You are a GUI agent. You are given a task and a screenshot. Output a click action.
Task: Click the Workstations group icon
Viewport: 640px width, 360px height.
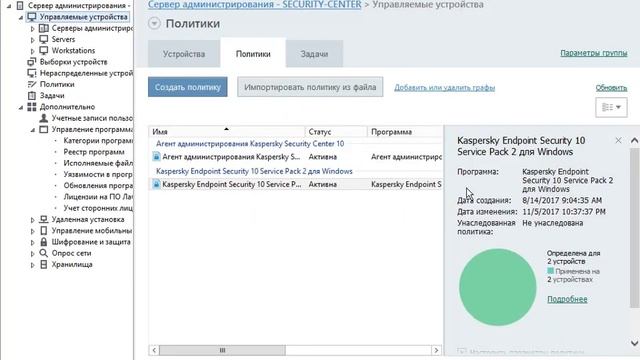click(x=44, y=51)
